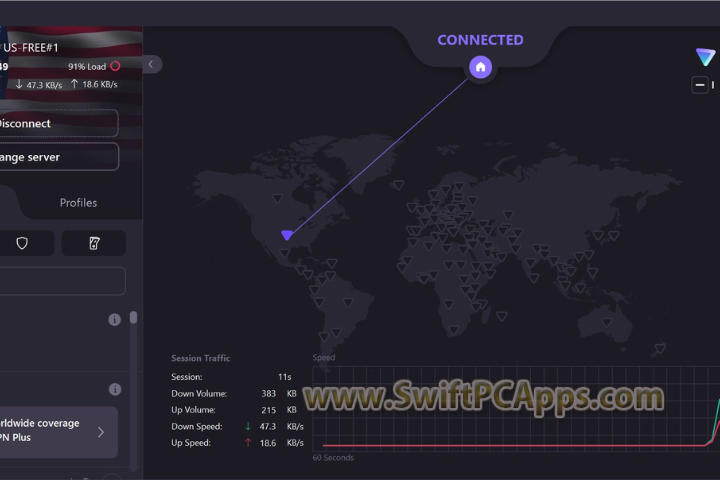Viewport: 720px width, 480px height.
Task: Click the United States server map marker
Action: 287,235
